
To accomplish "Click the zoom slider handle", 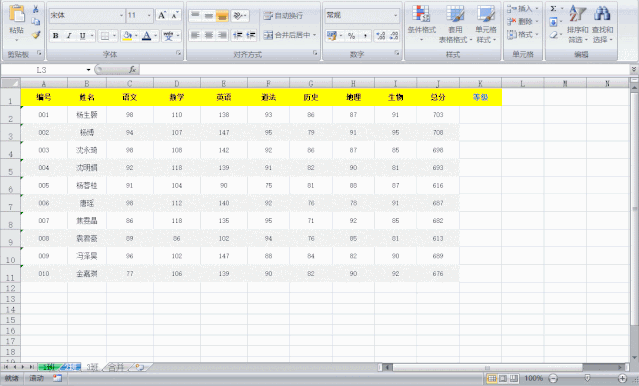I will 587,379.
